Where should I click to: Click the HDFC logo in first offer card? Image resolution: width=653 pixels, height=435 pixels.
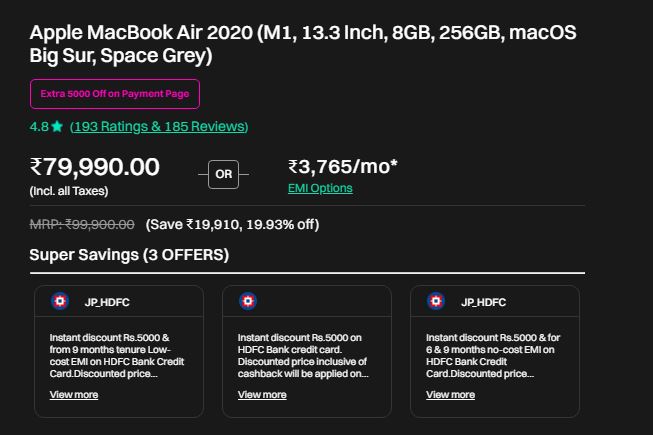(60, 301)
